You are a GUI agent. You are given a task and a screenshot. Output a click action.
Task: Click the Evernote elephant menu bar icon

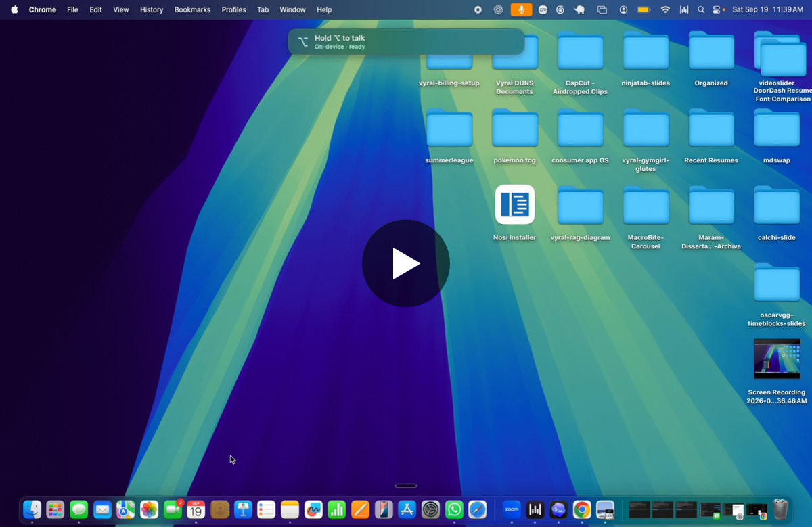pyautogui.click(x=579, y=9)
